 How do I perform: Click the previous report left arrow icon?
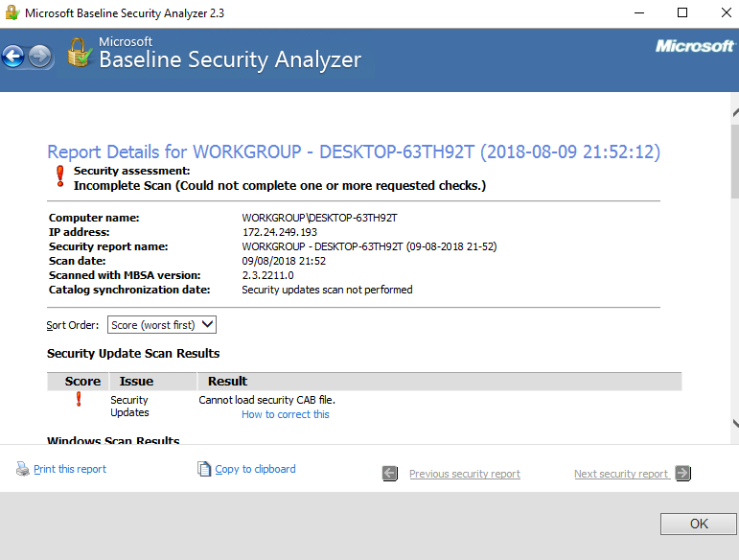390,474
